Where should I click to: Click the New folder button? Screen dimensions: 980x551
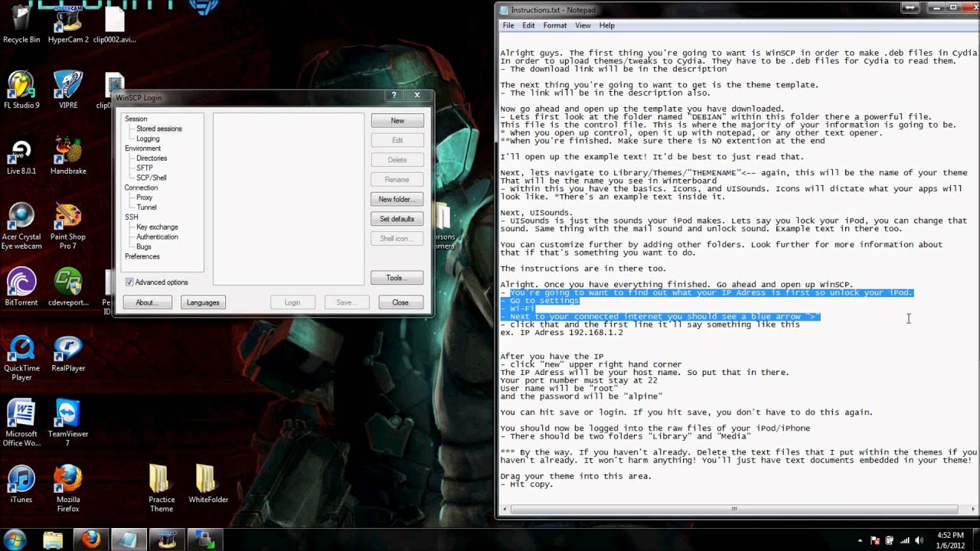397,199
